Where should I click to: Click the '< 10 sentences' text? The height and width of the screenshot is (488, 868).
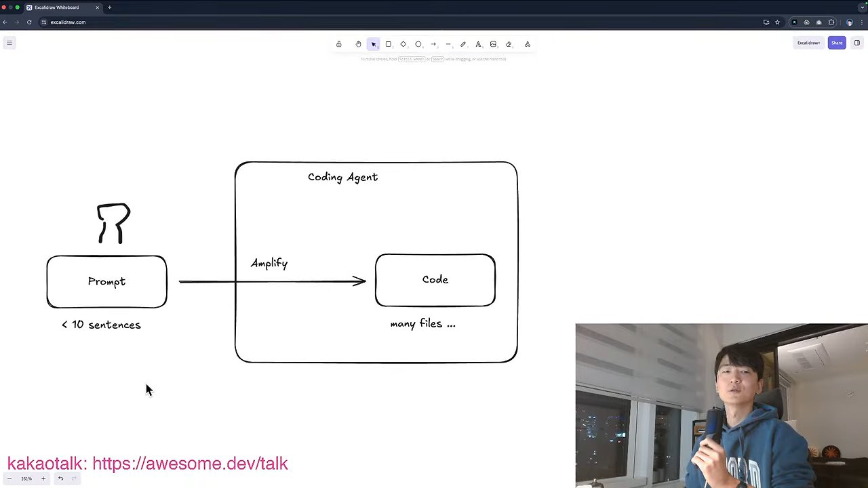pos(101,325)
